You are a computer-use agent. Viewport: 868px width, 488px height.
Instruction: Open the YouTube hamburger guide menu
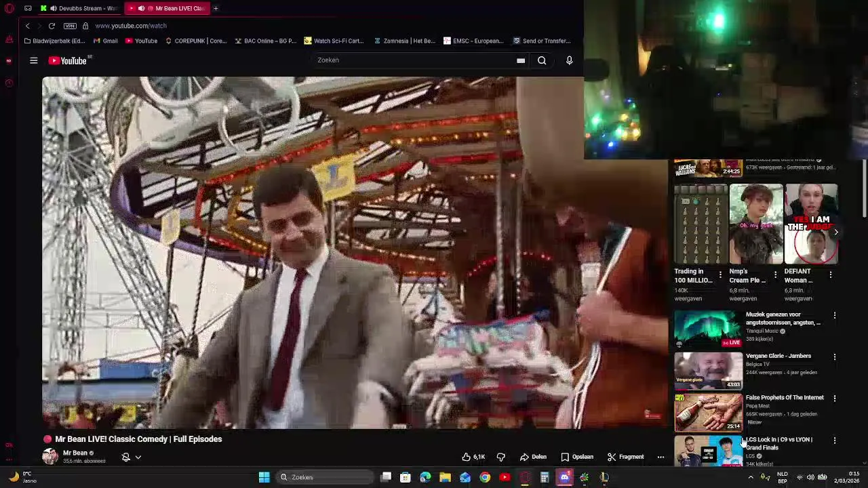[x=33, y=60]
